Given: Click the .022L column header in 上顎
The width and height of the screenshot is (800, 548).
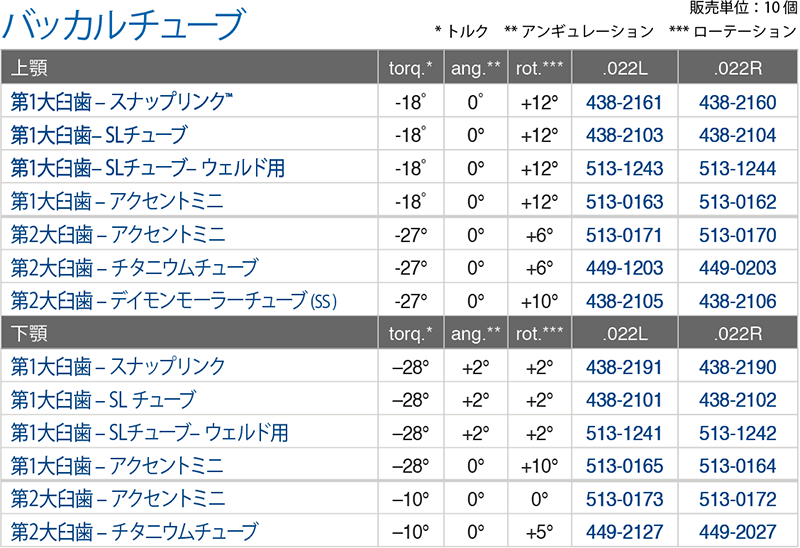Looking at the screenshot, I should 624,68.
